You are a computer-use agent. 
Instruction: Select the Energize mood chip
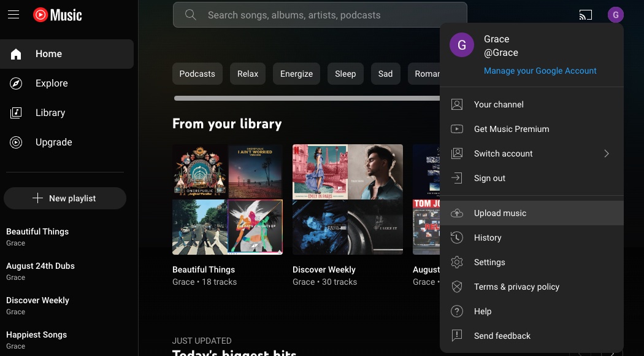click(x=296, y=74)
